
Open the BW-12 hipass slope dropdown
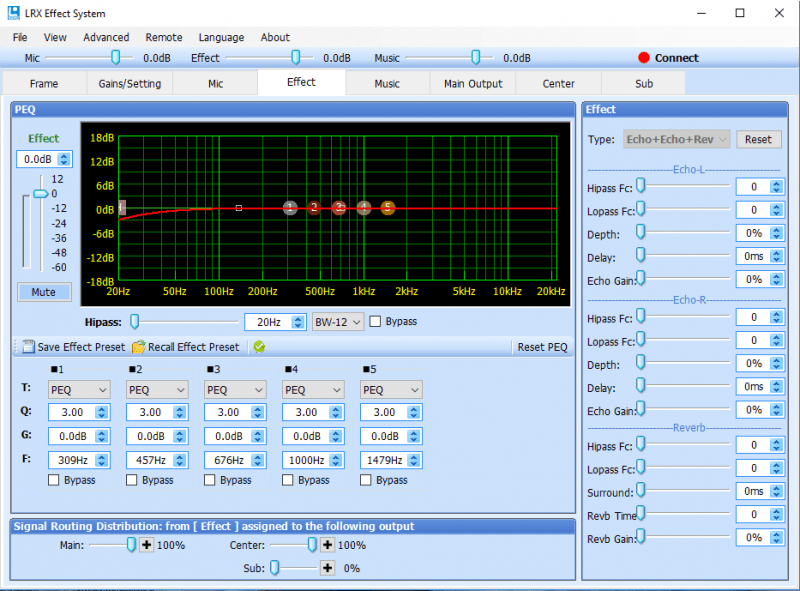point(337,322)
